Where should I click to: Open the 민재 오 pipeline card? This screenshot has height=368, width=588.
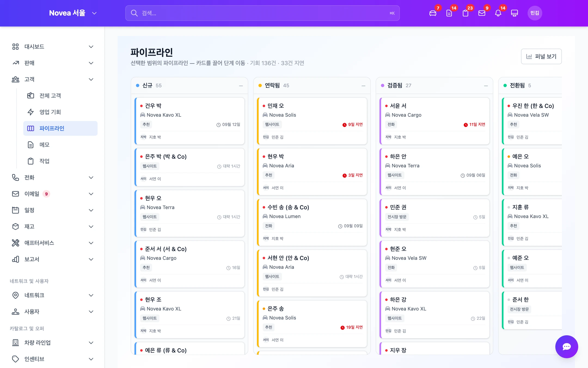coord(312,121)
